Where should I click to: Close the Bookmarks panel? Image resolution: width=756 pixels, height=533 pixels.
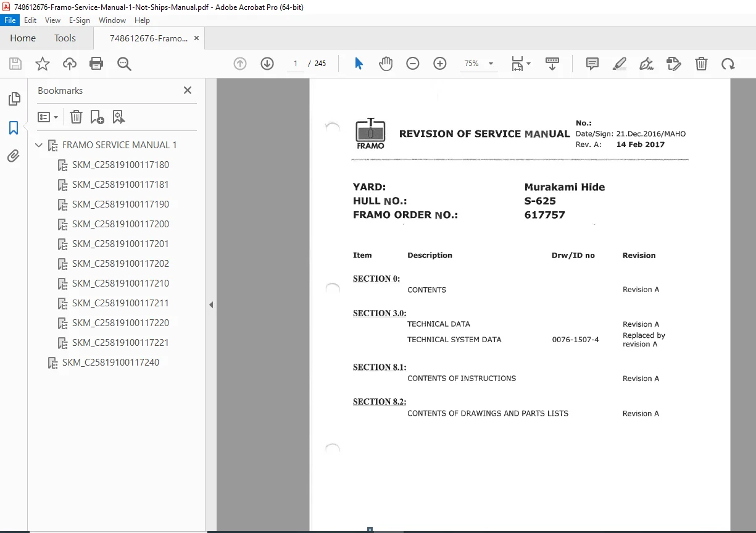click(x=188, y=90)
